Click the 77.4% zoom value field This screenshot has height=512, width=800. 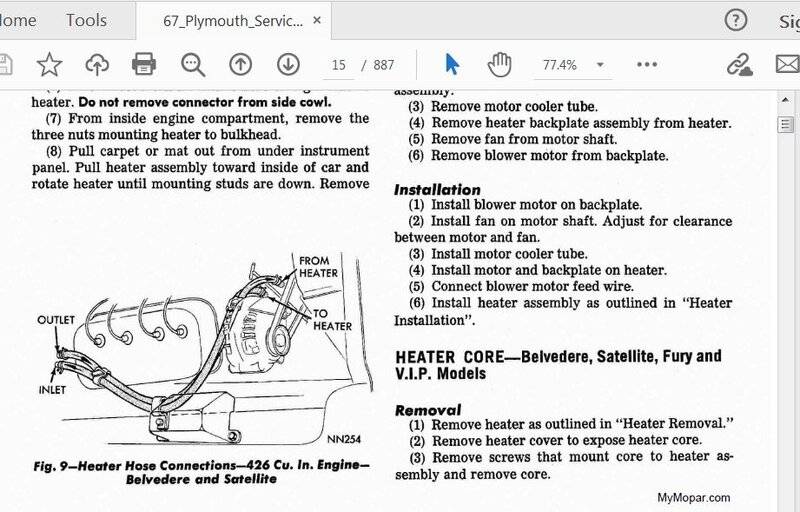[559, 65]
